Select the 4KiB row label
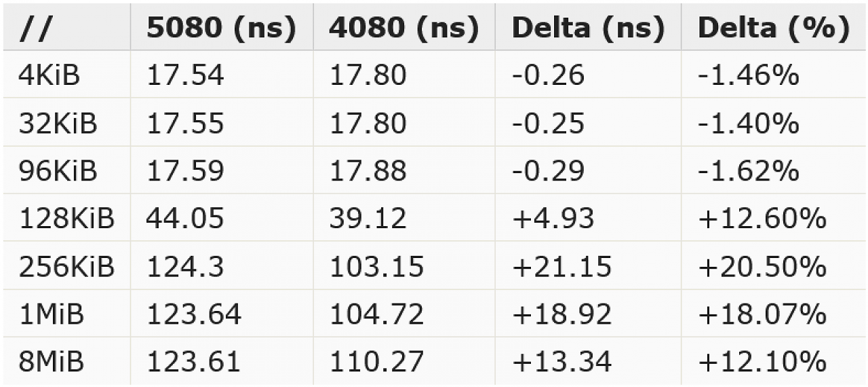 click(50, 75)
